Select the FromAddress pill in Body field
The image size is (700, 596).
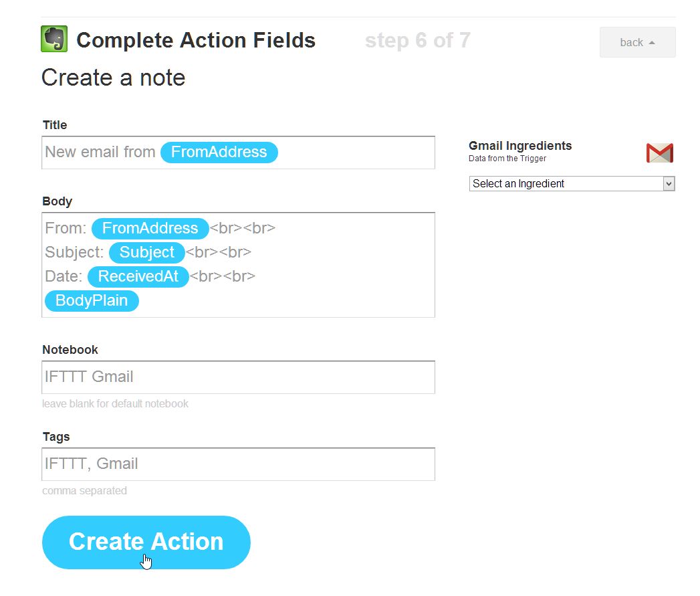pos(150,228)
